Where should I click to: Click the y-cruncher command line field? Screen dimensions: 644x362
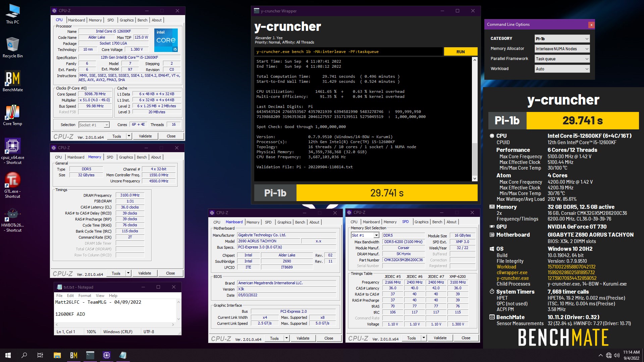[348, 52]
